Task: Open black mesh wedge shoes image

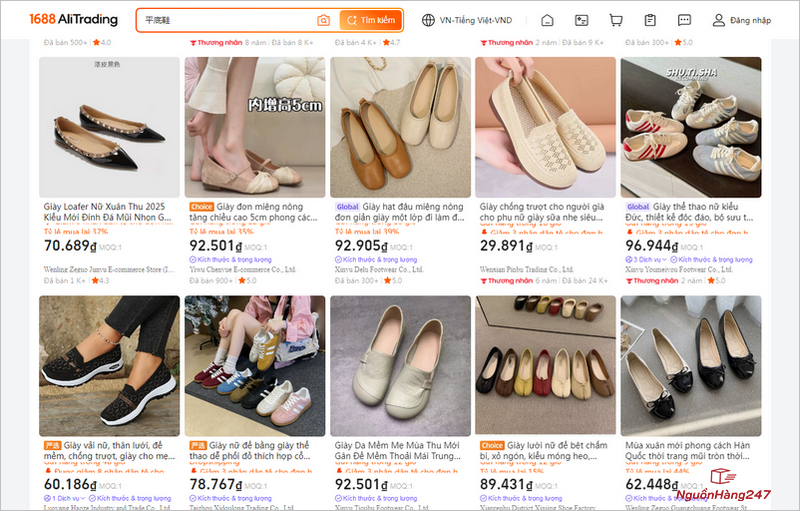Action: pyautogui.click(x=110, y=366)
